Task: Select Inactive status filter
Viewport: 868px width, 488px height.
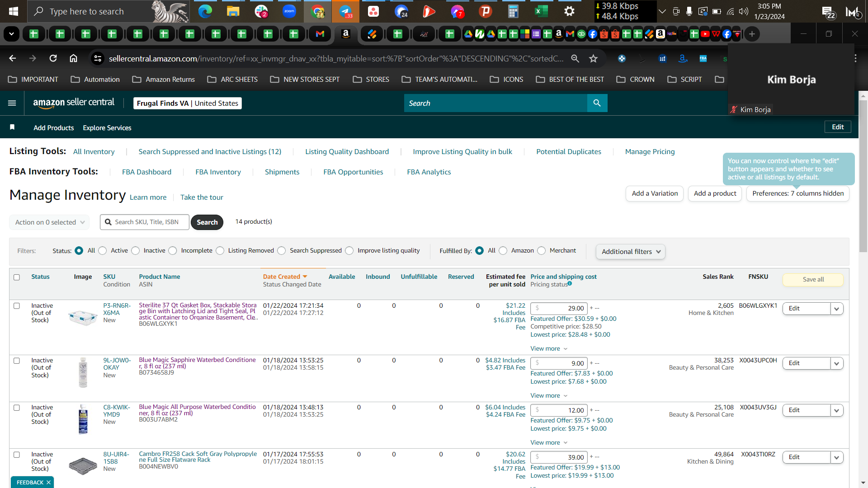Action: pyautogui.click(x=136, y=251)
